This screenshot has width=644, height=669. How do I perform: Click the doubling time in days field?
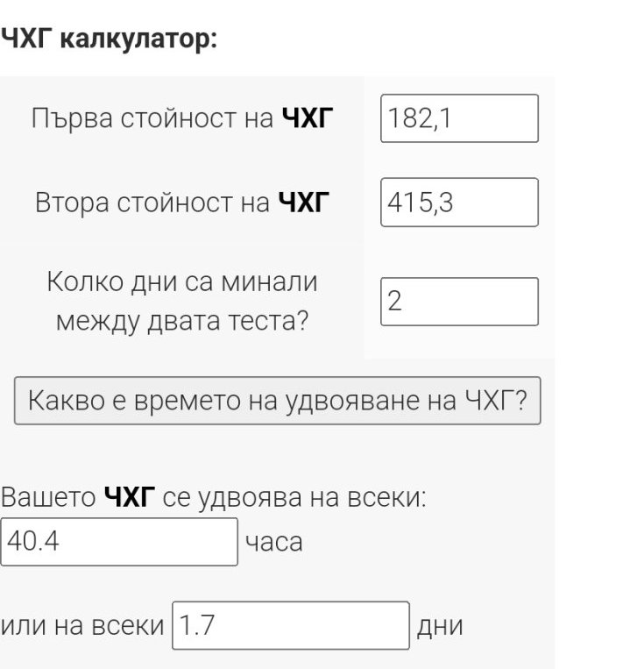291,625
